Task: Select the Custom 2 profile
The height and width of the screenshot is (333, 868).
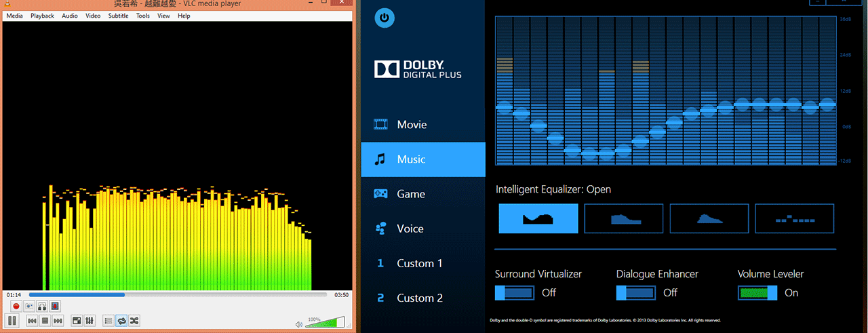Action: [423, 298]
